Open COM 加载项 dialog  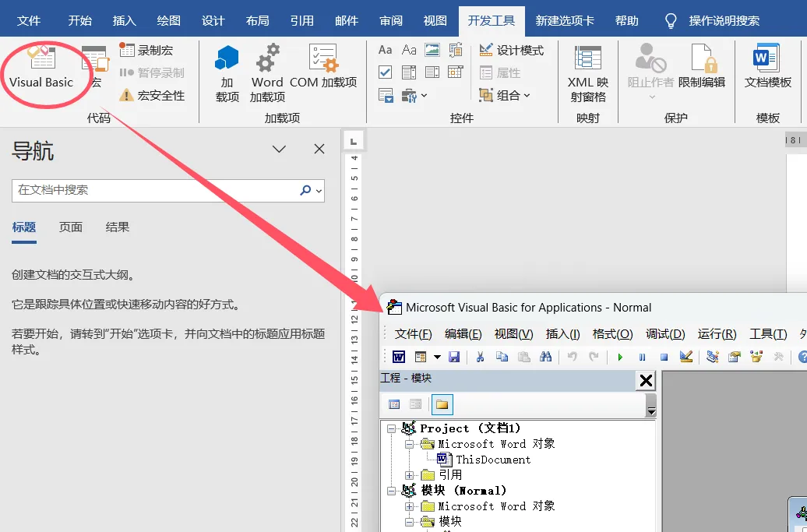pos(323,67)
